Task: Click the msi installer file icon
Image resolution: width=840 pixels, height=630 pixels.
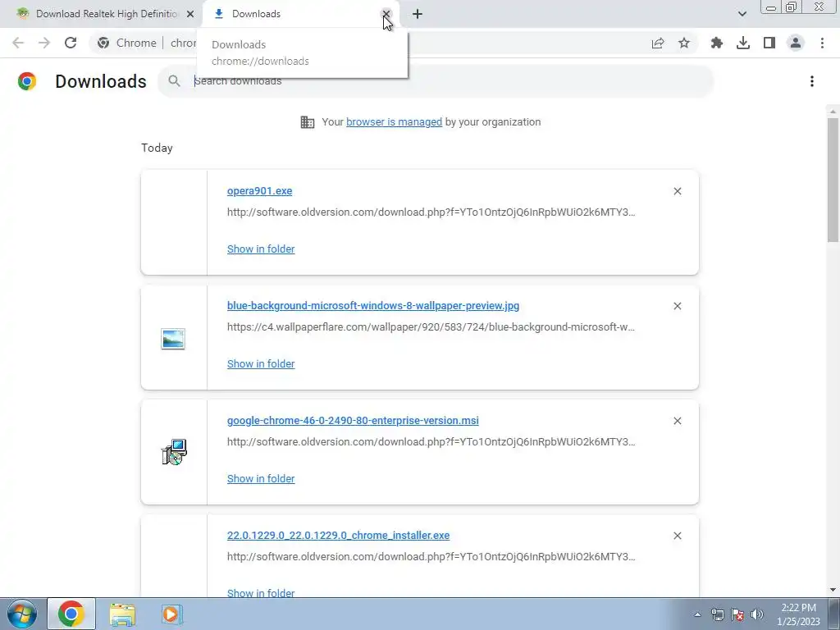Action: point(174,452)
